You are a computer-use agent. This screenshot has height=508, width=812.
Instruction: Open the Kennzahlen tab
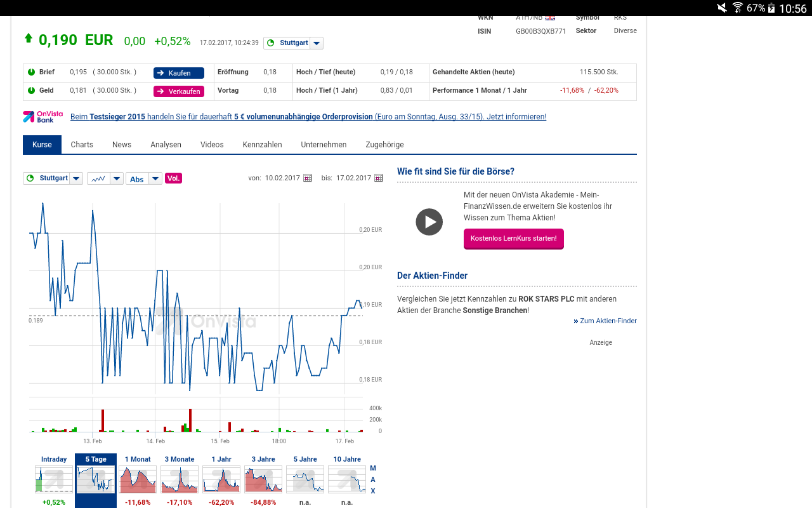pos(262,145)
